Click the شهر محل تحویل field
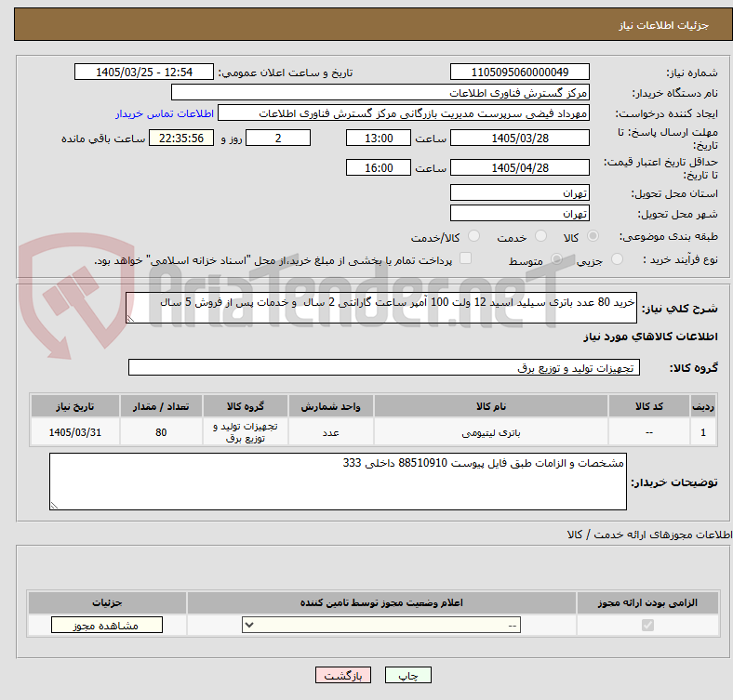The height and width of the screenshot is (700, 733). click(x=520, y=213)
